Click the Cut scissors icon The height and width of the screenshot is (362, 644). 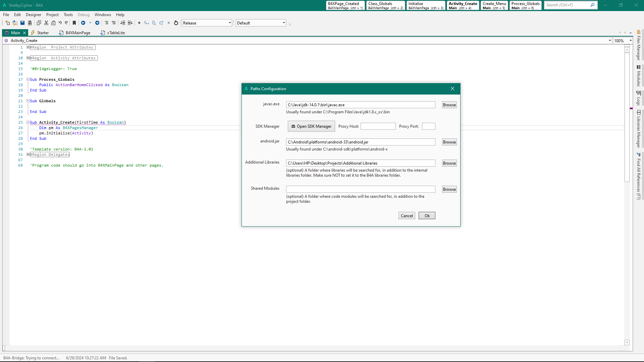46,23
